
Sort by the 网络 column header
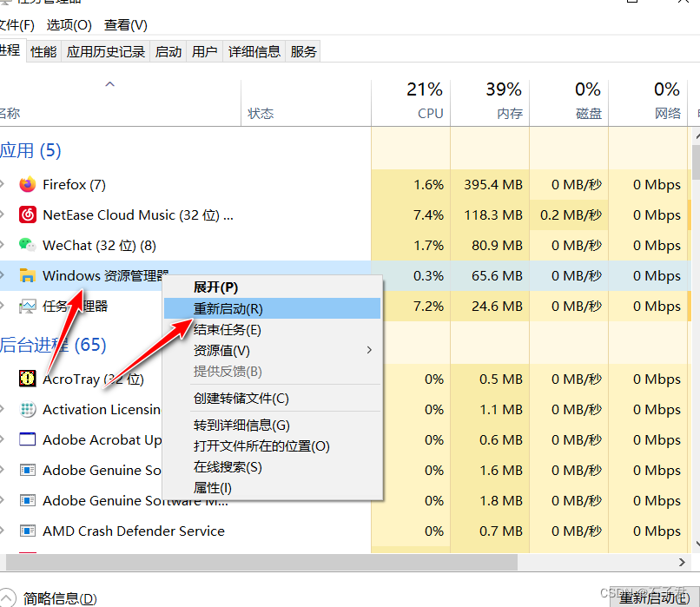[x=648, y=102]
